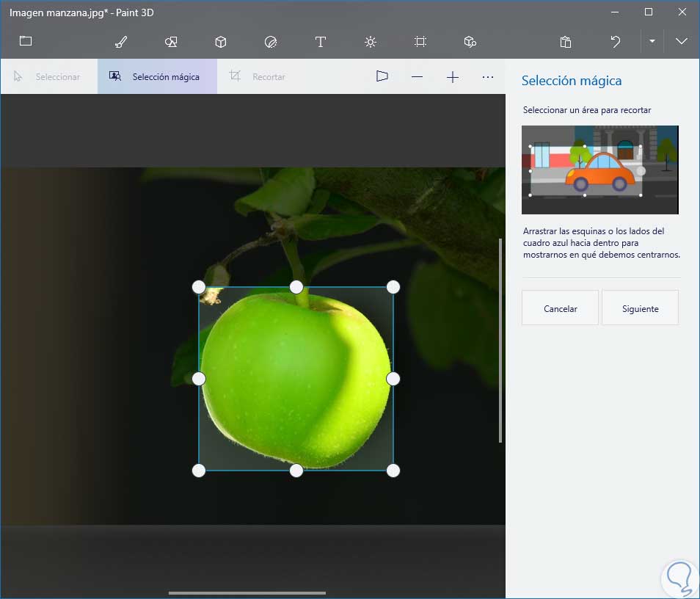
Task: Click the Cancelar button
Action: (x=560, y=308)
